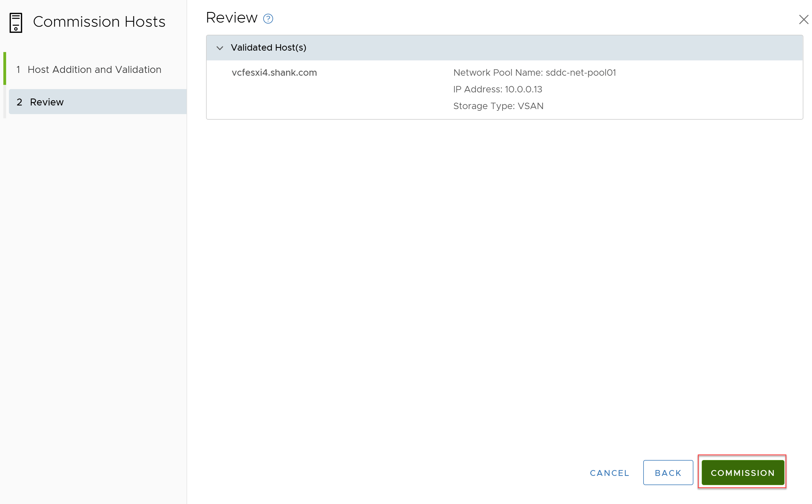This screenshot has width=812, height=504.
Task: Collapse the Validated Host(s) section chevron
Action: (220, 48)
